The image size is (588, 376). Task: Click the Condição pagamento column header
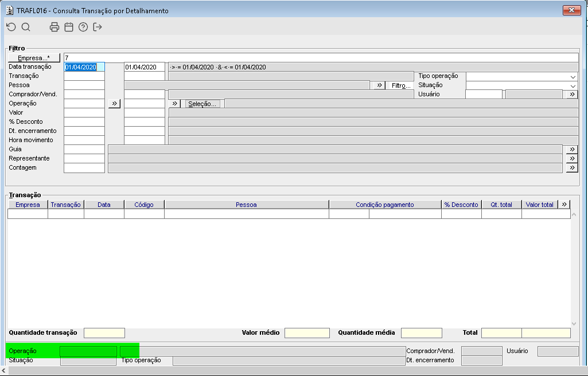385,205
